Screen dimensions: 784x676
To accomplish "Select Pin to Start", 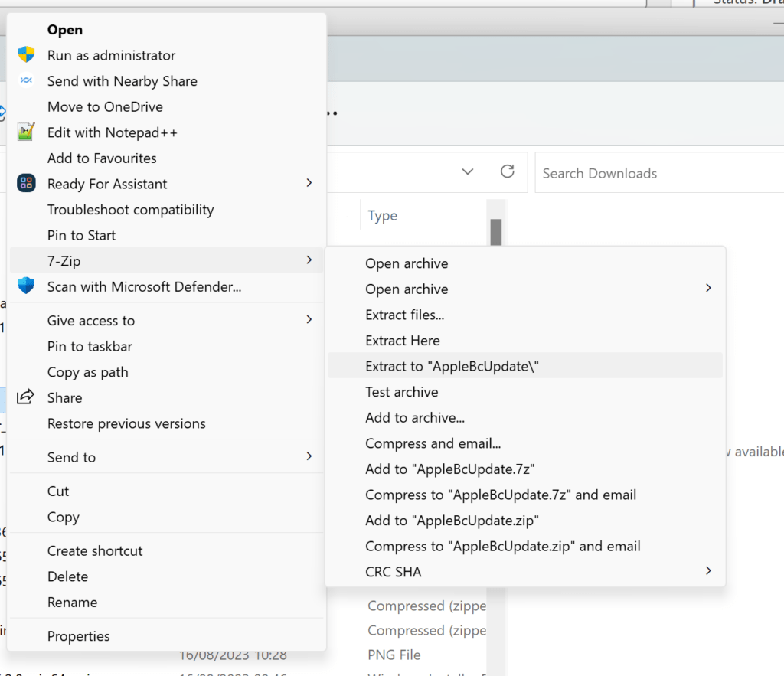I will [166, 236].
